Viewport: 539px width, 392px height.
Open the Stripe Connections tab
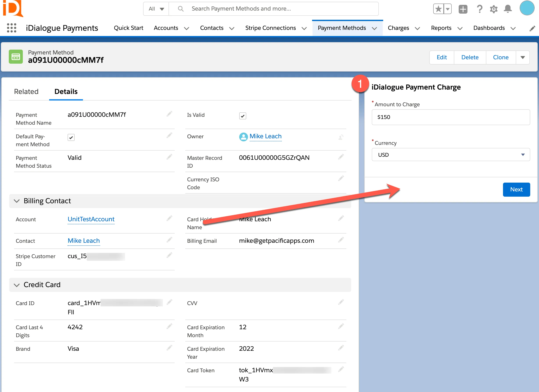click(x=270, y=28)
